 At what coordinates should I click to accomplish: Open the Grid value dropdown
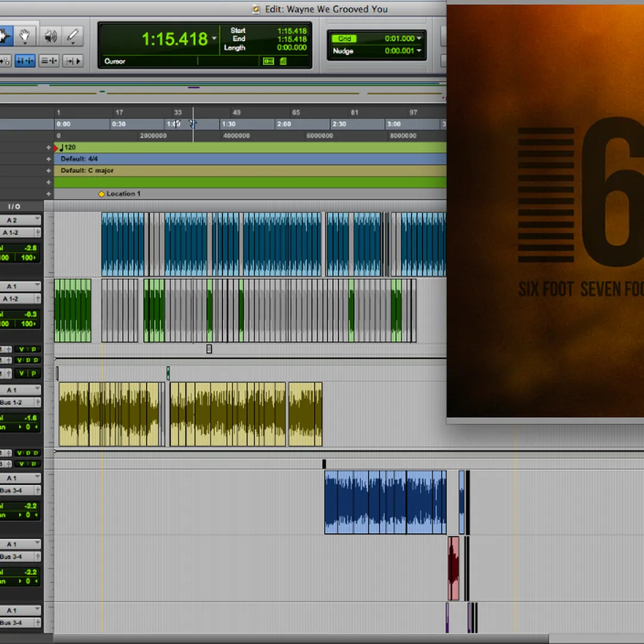[x=419, y=39]
